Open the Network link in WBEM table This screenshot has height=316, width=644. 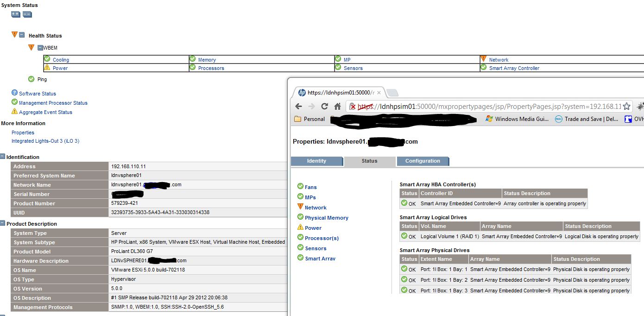click(x=499, y=60)
